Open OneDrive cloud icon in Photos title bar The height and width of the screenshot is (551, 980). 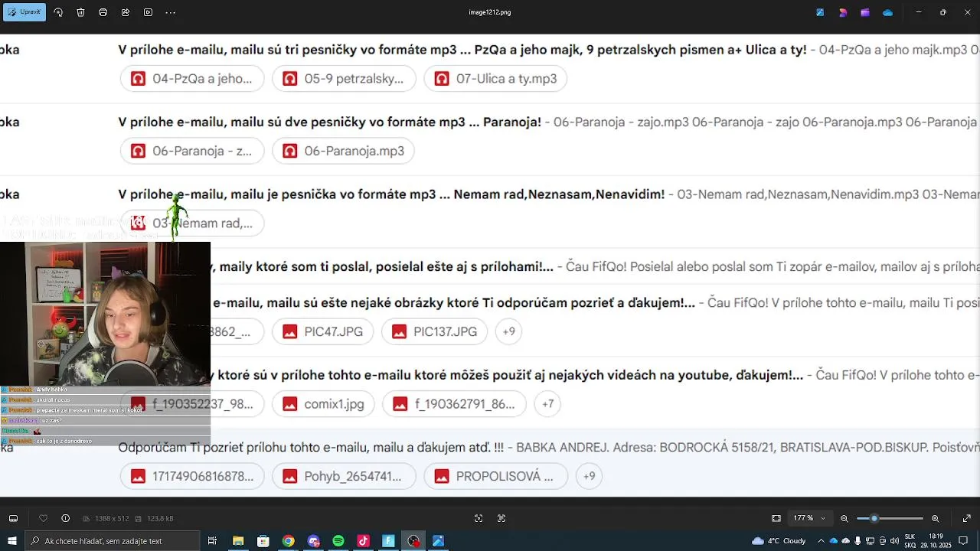888,12
